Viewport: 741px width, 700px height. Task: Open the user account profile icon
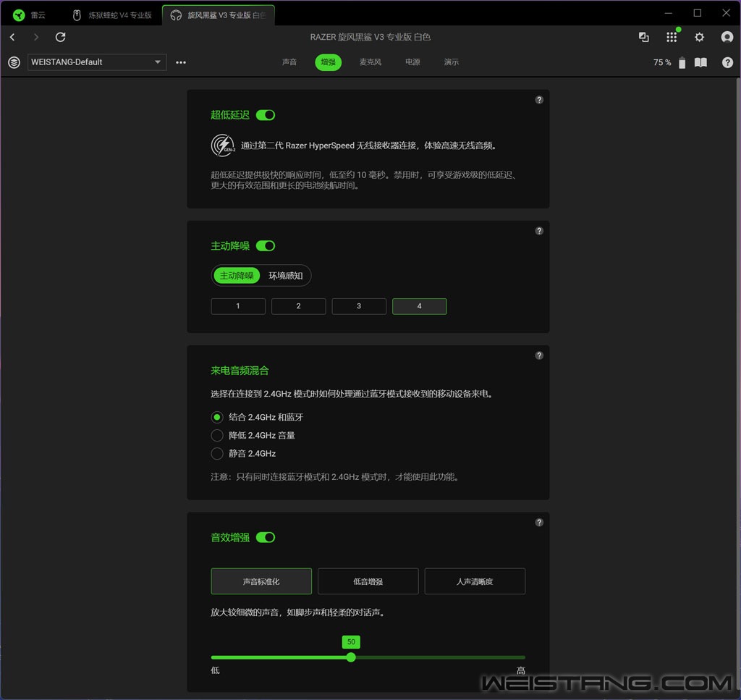click(x=727, y=37)
